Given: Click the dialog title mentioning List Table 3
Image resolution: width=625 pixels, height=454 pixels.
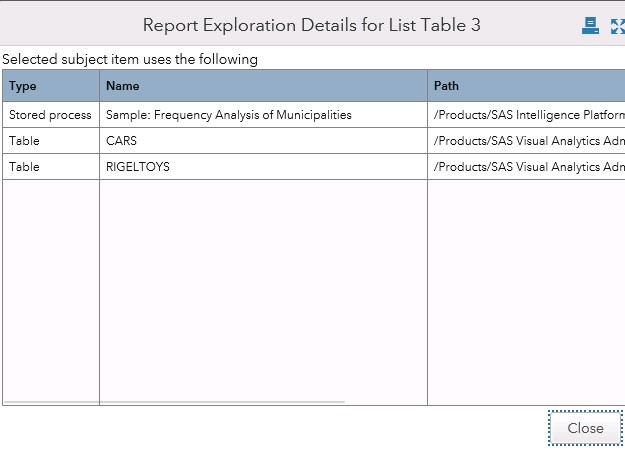Looking at the screenshot, I should [312, 25].
